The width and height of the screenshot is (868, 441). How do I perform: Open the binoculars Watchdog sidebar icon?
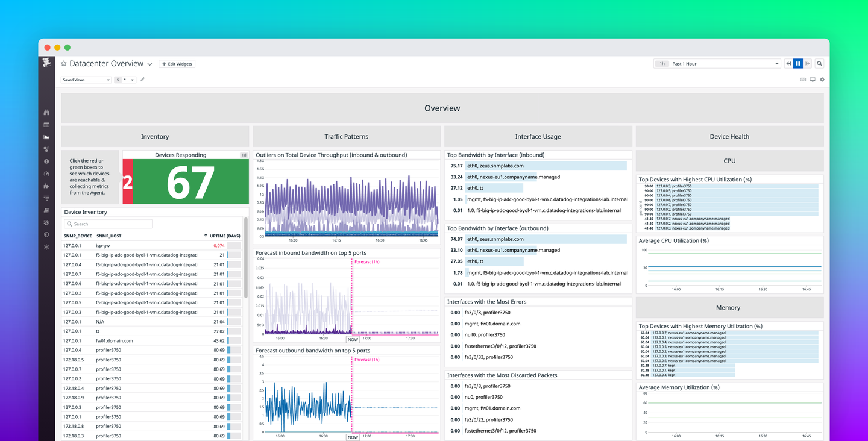(x=46, y=112)
